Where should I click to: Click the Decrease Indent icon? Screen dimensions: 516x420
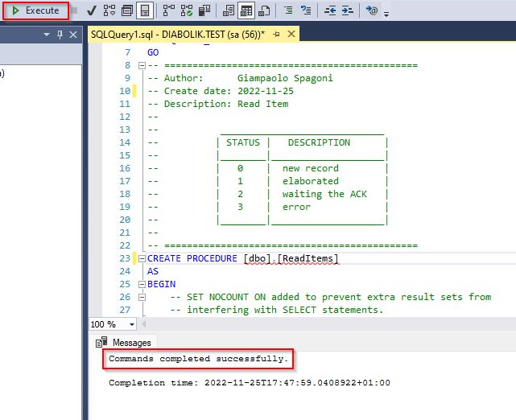[330, 10]
